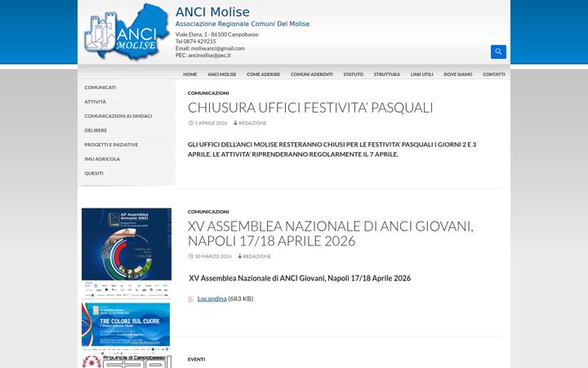Download the Locandina PDF link
588x368 pixels.
click(212, 298)
